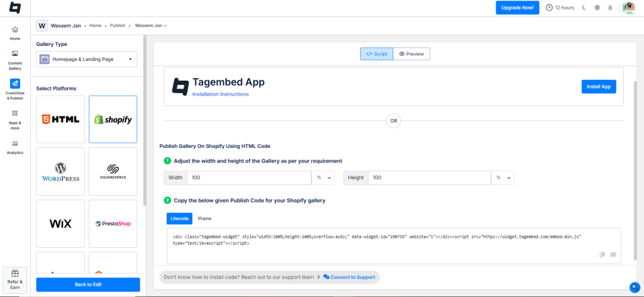644x297 pixels.
Task: Open the Height unit % dropdown
Action: click(502, 177)
